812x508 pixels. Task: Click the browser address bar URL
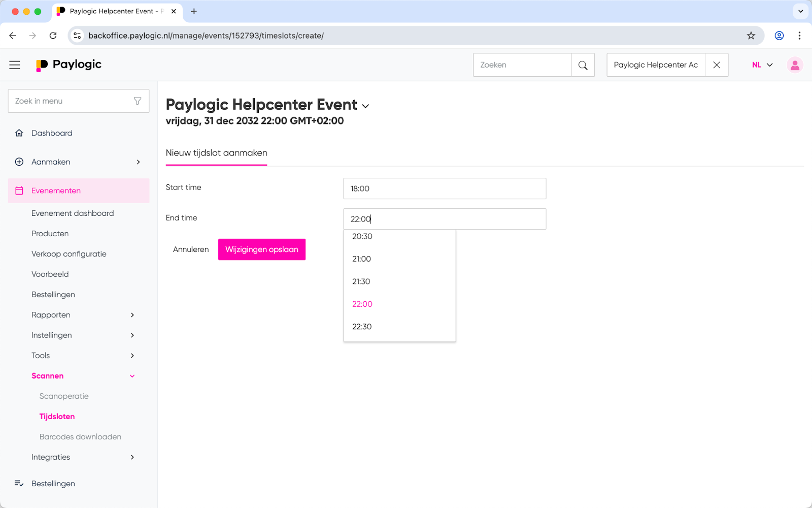pyautogui.click(x=206, y=36)
